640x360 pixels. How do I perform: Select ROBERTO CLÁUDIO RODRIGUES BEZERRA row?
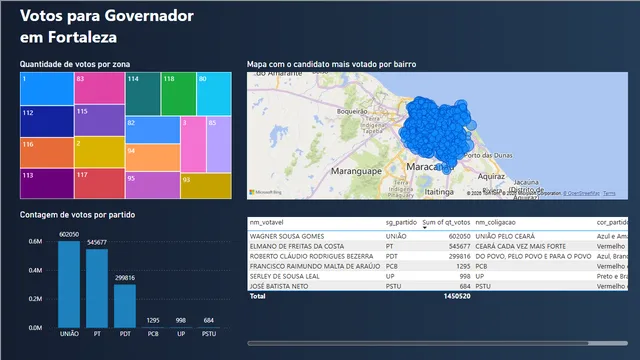[x=438, y=256]
